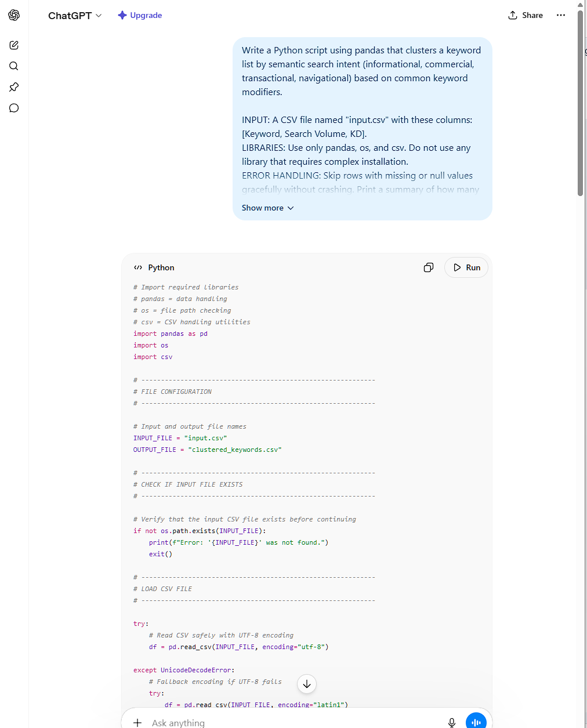Screen dimensions: 587x728
Task: Click the read_csv utf-8 encoding line
Action: click(x=238, y=647)
